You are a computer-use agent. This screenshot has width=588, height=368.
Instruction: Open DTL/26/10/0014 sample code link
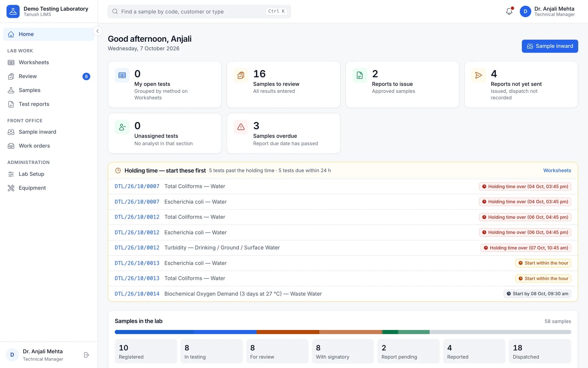pyautogui.click(x=137, y=294)
